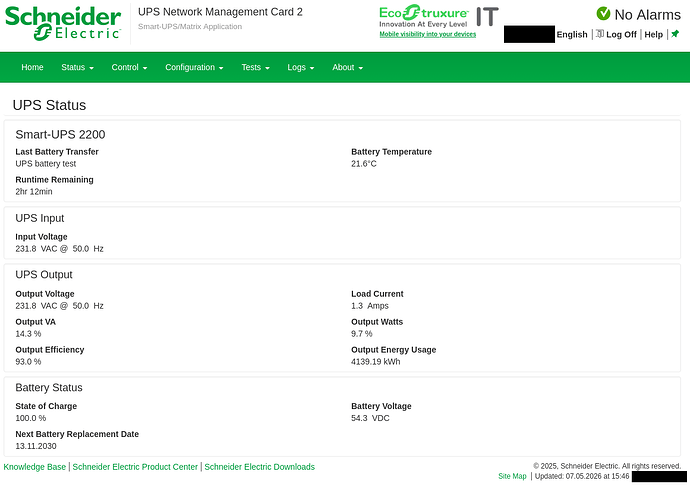Click the battery temperature value 21.6°C
Screen dimensions: 690x486
pos(364,164)
